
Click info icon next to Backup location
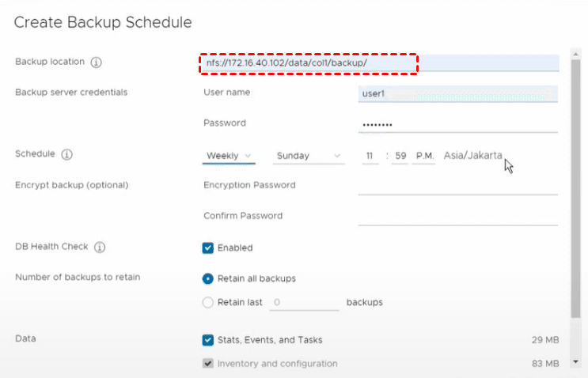(97, 62)
